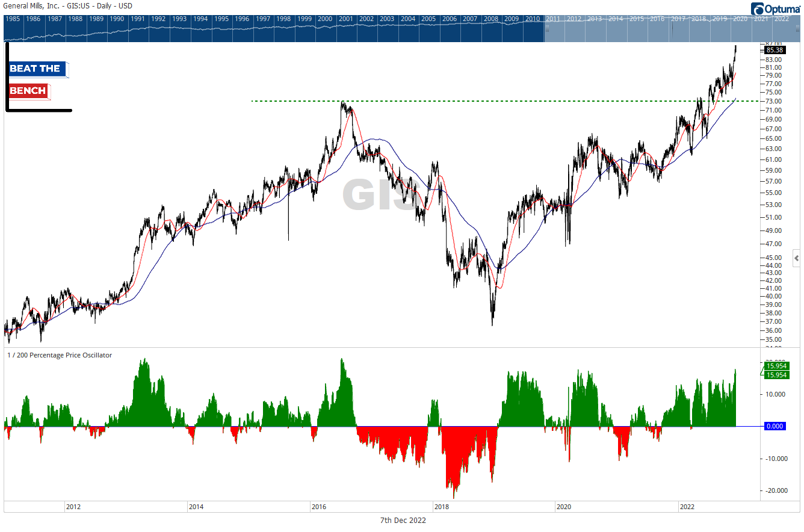Image resolution: width=804 pixels, height=532 pixels.
Task: Click 2016 on the bottom date axis
Action: (x=319, y=507)
